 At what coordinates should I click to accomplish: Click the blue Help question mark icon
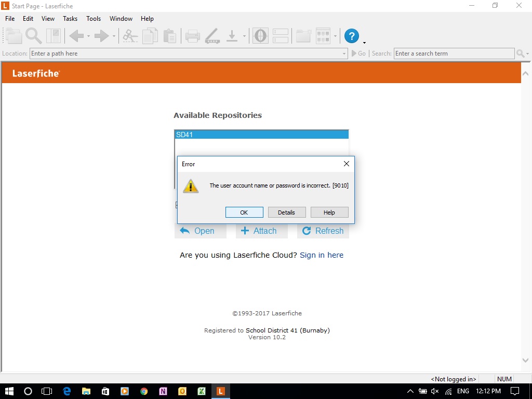[352, 36]
